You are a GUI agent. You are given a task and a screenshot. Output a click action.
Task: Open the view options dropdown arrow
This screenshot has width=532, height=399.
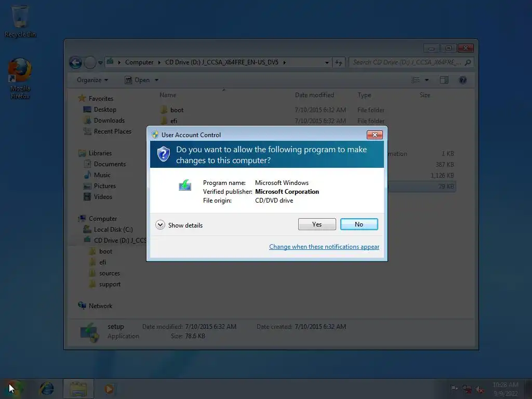click(x=427, y=80)
